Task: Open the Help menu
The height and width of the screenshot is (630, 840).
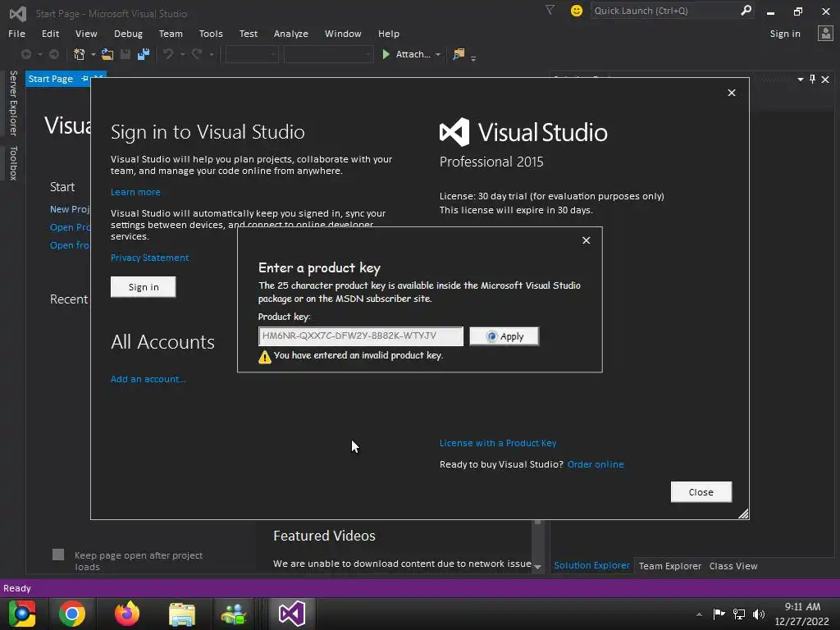Action: click(x=388, y=33)
